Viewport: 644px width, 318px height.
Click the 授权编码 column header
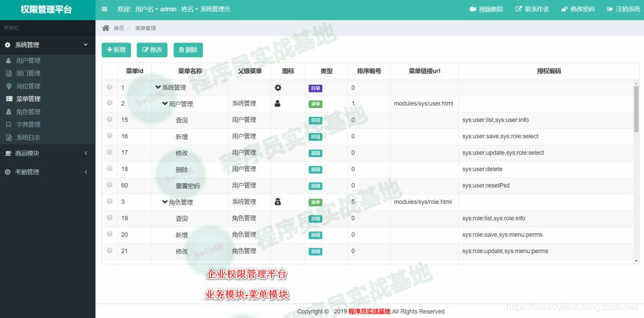click(x=549, y=71)
